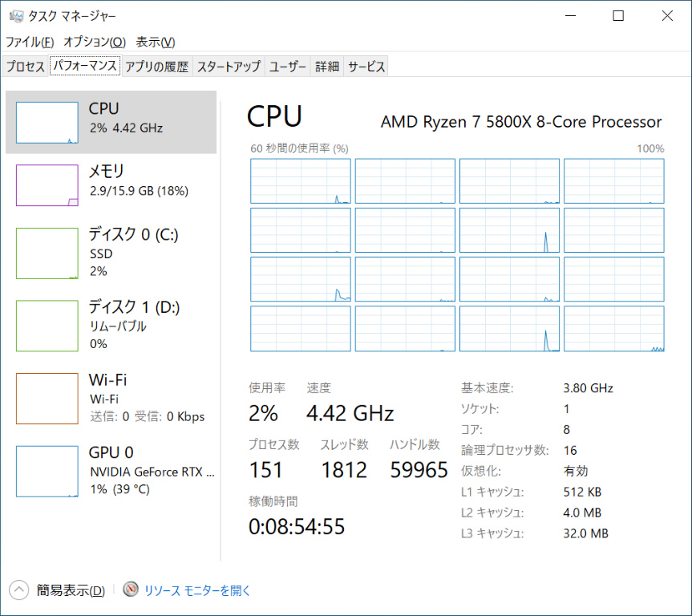Select the Wi-Fi network graph item
Viewport: 692px width, 616px height.
pyautogui.click(x=47, y=398)
